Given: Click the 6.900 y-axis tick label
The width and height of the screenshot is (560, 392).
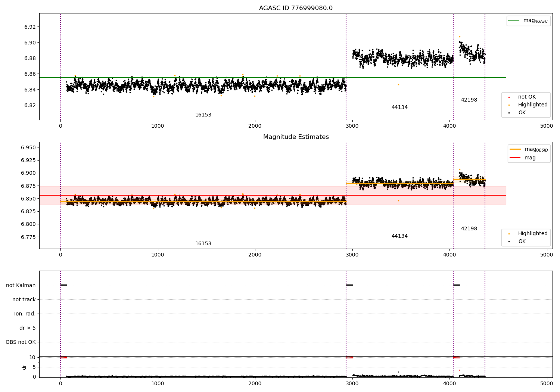Looking at the screenshot, I should tap(29, 173).
